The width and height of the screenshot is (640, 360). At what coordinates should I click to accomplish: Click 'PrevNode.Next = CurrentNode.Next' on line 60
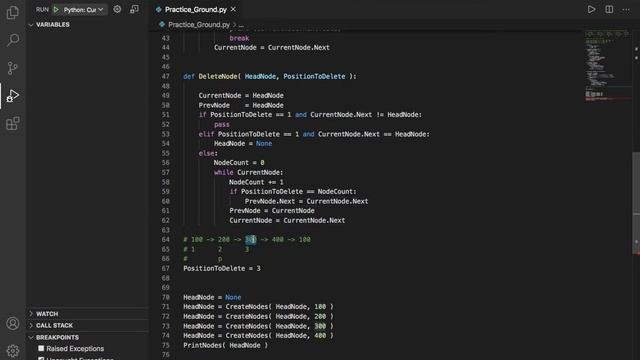[307, 201]
